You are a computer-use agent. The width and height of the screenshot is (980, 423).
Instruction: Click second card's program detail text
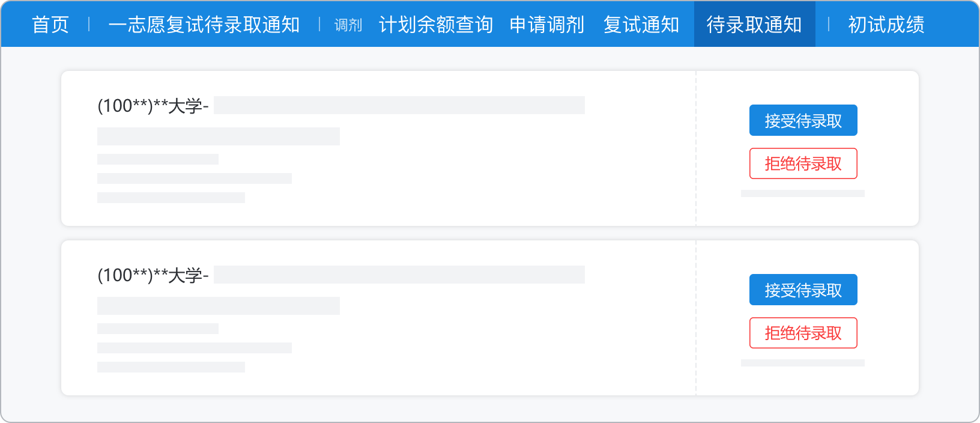click(x=219, y=305)
